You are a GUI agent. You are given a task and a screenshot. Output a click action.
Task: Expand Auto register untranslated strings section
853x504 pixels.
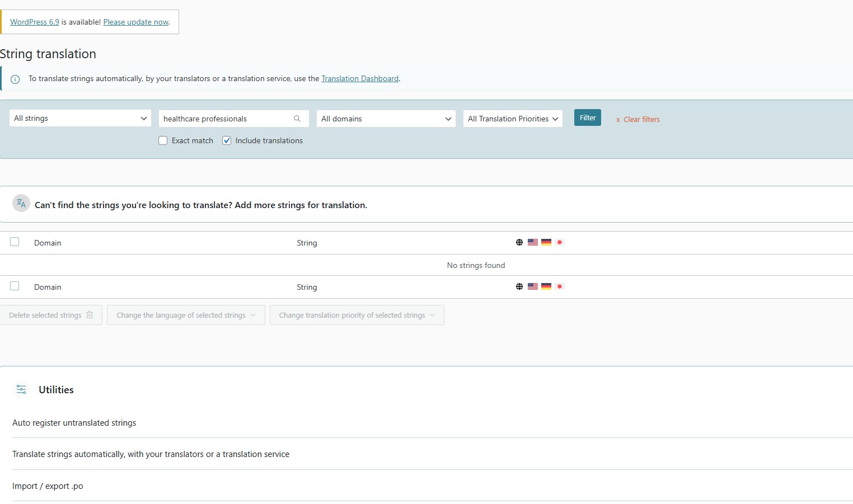coord(74,423)
